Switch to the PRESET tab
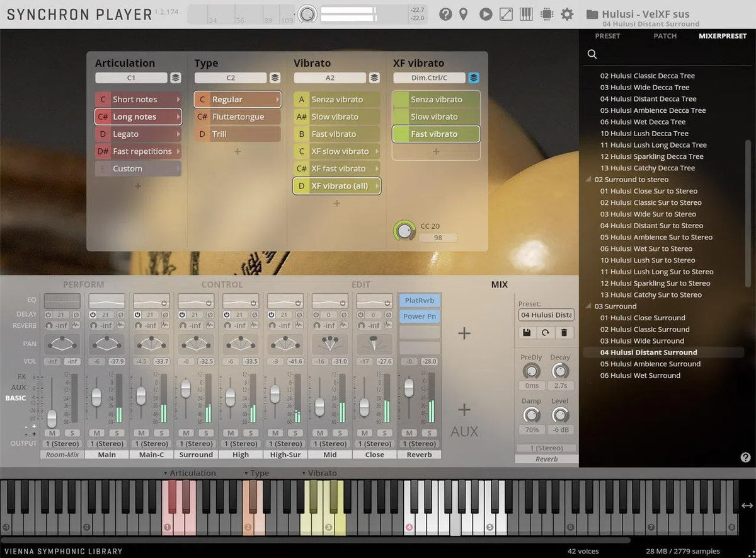The width and height of the screenshot is (756, 558). 607,36
